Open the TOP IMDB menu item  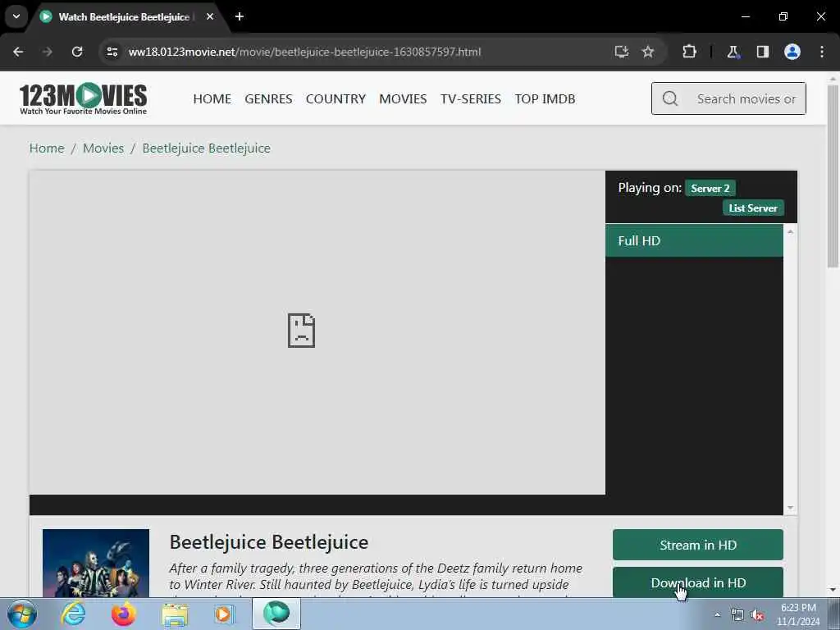point(545,98)
